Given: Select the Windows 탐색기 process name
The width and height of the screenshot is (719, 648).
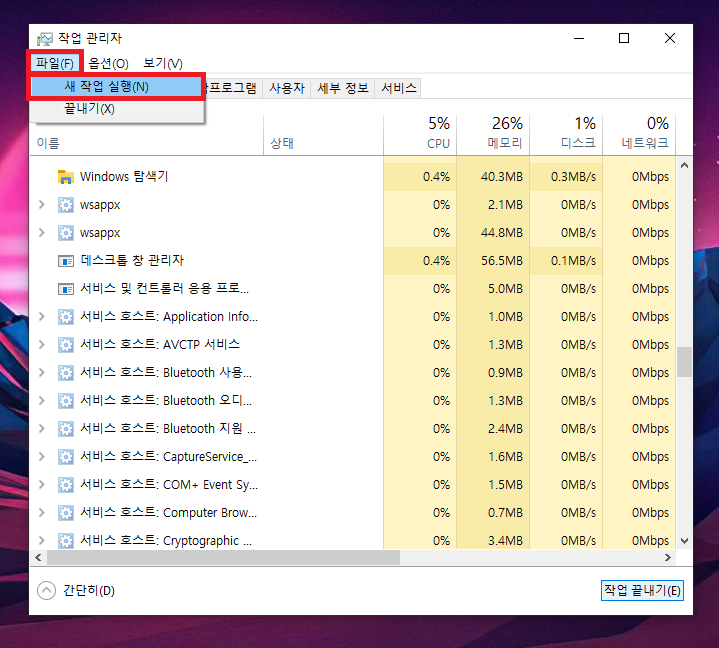Looking at the screenshot, I should (x=124, y=177).
